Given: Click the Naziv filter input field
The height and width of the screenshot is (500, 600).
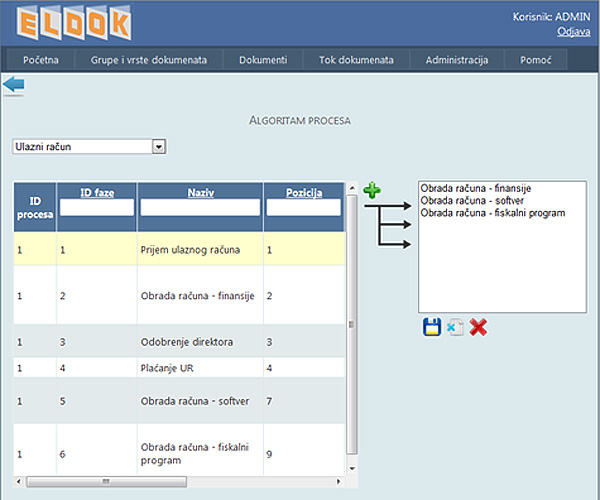Looking at the screenshot, I should coord(200,208).
